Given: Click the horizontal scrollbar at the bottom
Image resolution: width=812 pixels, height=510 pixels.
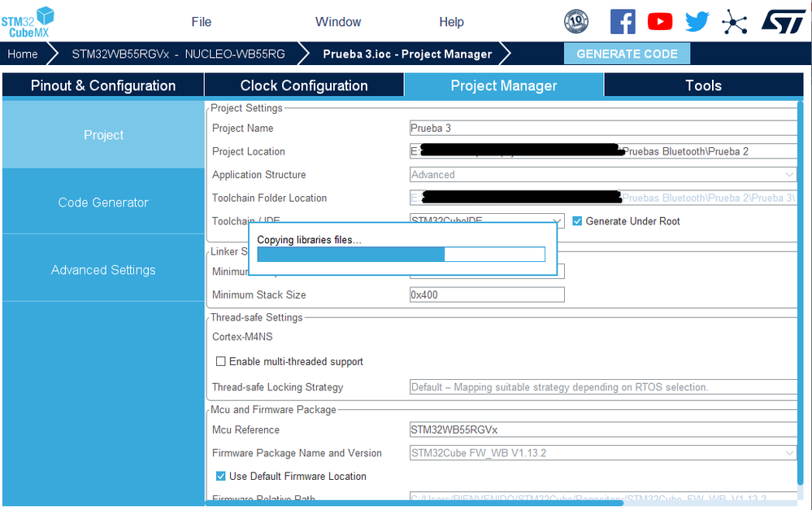Looking at the screenshot, I should coord(415,503).
